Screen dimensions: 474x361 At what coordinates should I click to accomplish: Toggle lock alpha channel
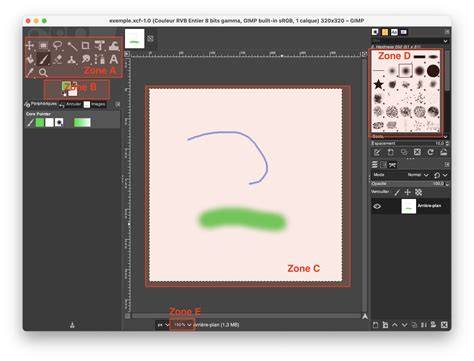[419, 192]
